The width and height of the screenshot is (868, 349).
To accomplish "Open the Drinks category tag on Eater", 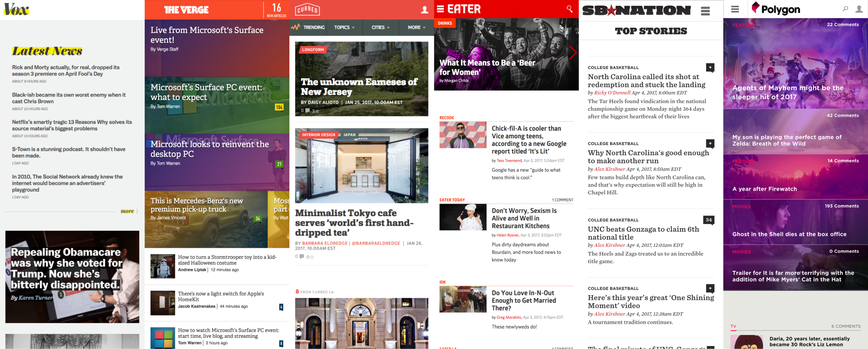I will (445, 23).
